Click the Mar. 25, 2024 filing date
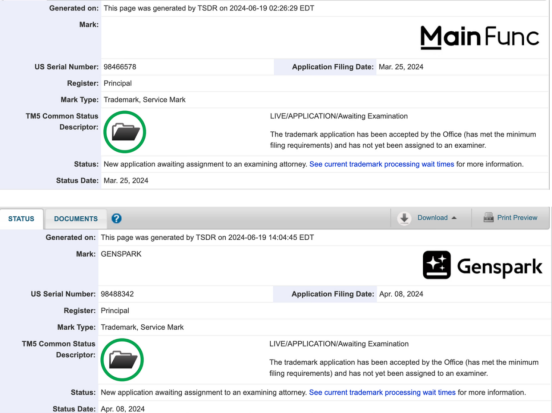 click(x=401, y=67)
